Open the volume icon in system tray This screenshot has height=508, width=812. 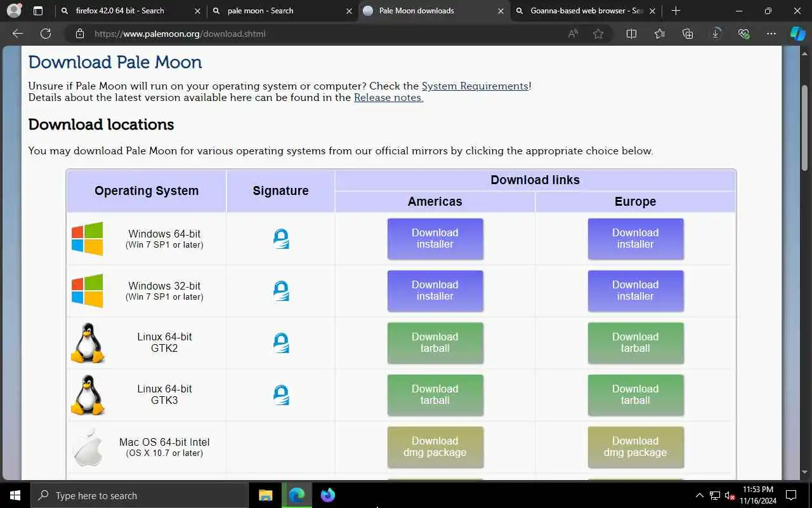(x=730, y=495)
